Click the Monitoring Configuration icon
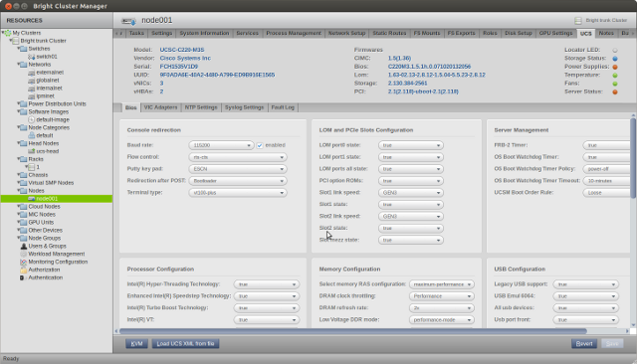This screenshot has height=364, width=637. (24, 262)
